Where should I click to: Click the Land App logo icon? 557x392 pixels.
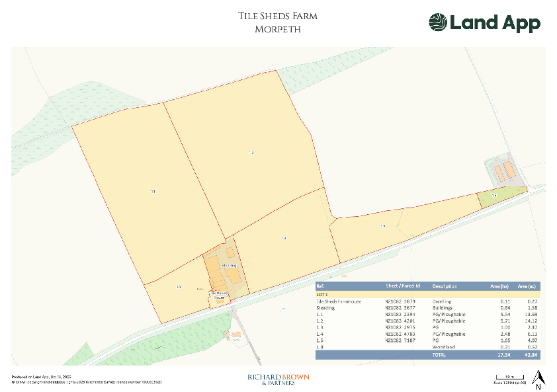pyautogui.click(x=438, y=22)
